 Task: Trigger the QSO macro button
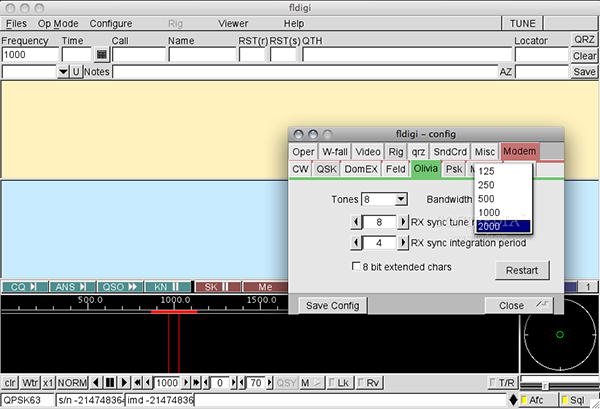(x=120, y=287)
